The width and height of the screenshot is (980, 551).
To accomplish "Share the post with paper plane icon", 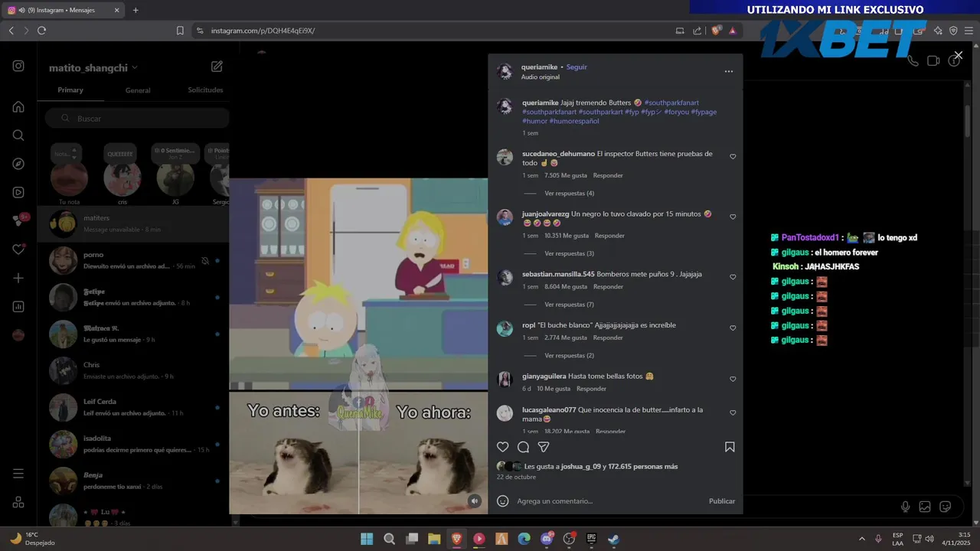I will point(544,447).
